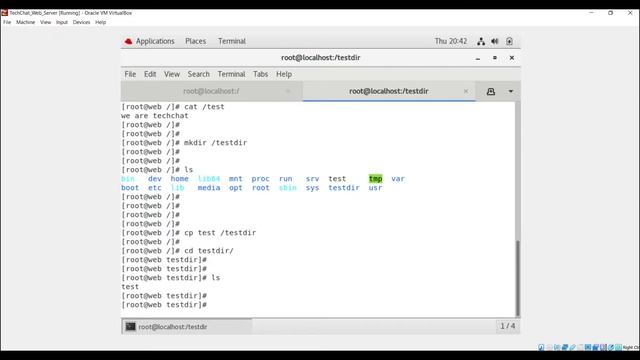Open the Terminal menu in terminal menubar
The width and height of the screenshot is (640, 360).
[x=231, y=74]
